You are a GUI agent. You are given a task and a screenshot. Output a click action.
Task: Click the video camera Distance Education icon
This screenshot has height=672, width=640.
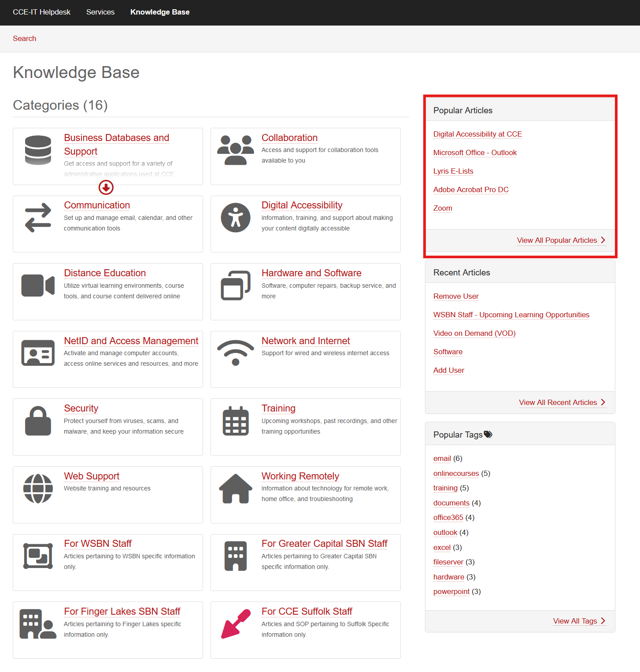tap(38, 286)
